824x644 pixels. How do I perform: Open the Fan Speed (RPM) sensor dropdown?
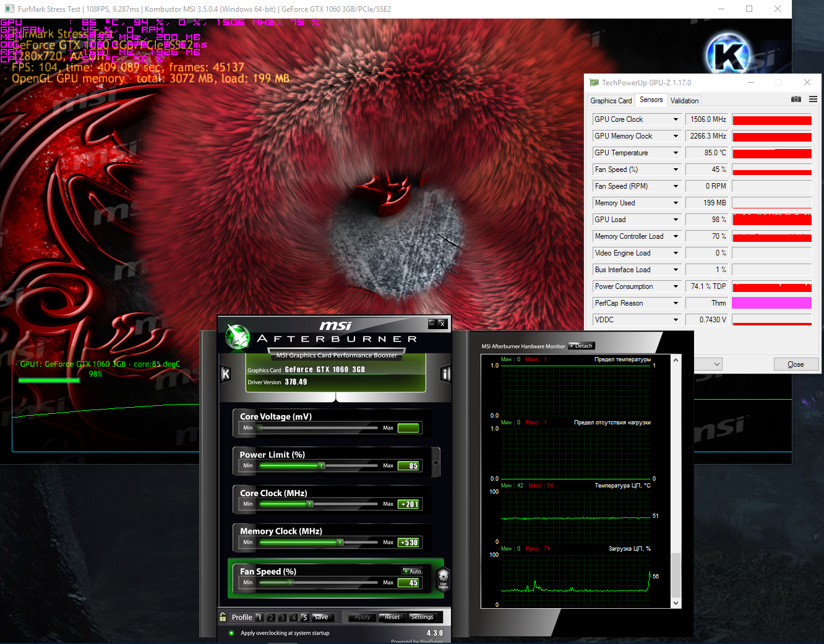point(676,186)
